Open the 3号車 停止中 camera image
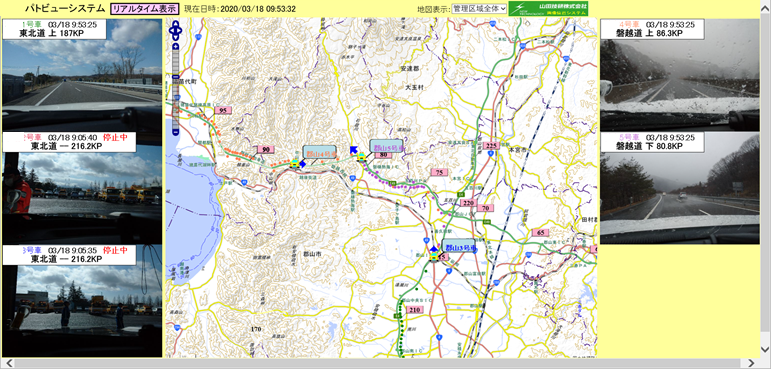The width and height of the screenshot is (771, 369). point(82,301)
